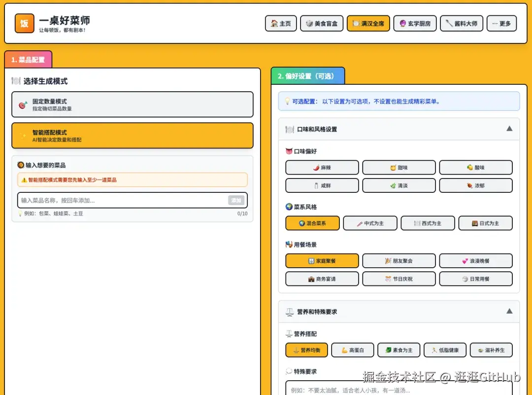The height and width of the screenshot is (395, 532).
Task: Click the dish name input field
Action: click(x=123, y=200)
